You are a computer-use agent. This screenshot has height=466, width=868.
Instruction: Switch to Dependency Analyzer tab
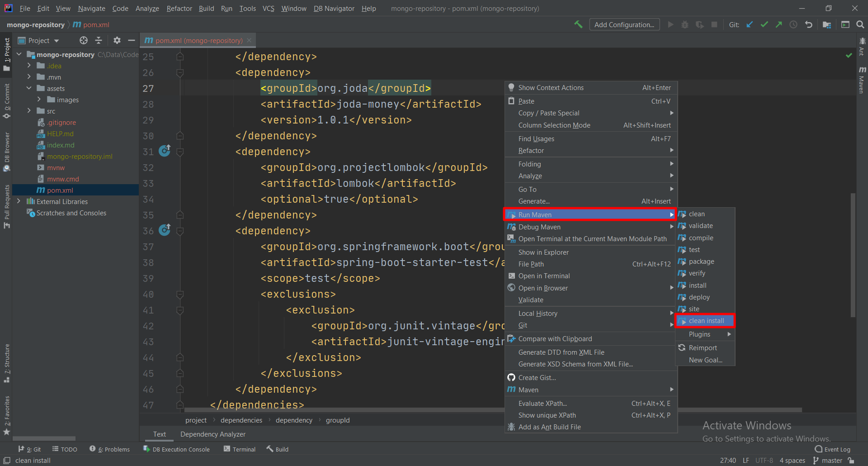point(213,434)
